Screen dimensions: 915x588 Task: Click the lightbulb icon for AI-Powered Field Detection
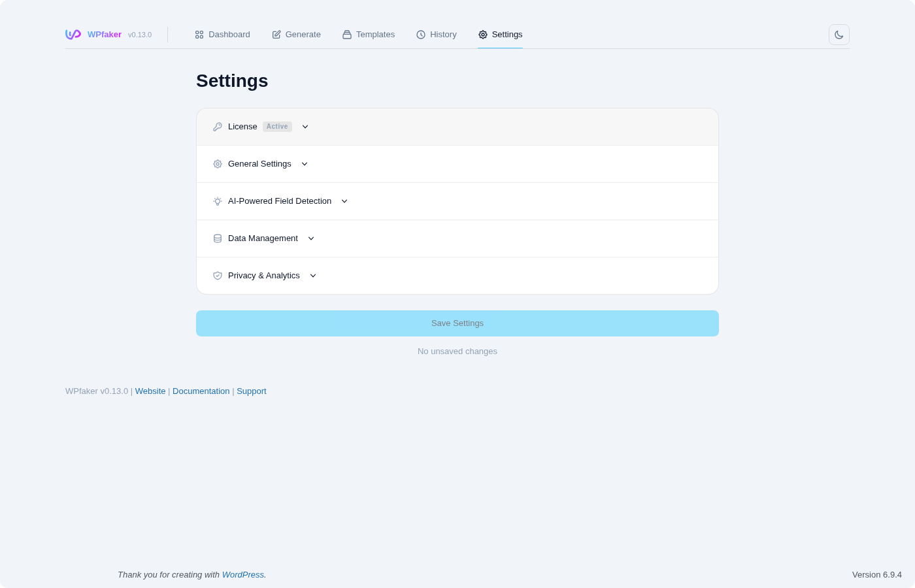(218, 201)
